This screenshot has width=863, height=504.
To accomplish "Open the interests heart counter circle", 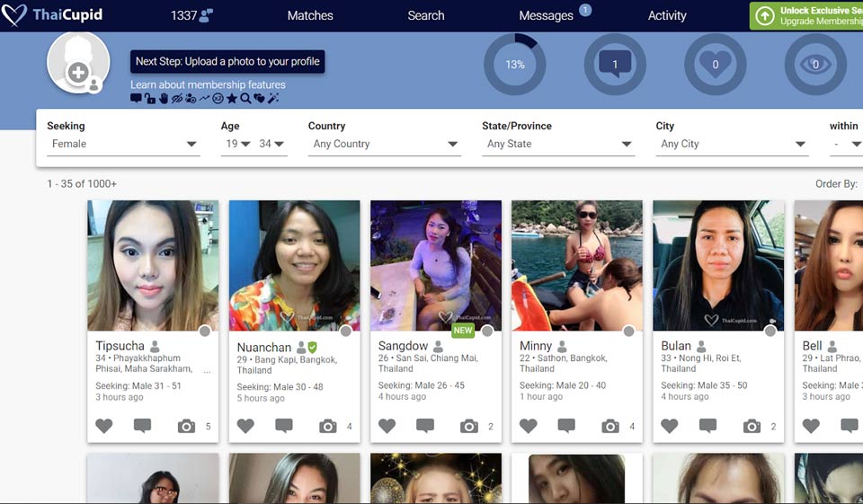I will pos(715,65).
